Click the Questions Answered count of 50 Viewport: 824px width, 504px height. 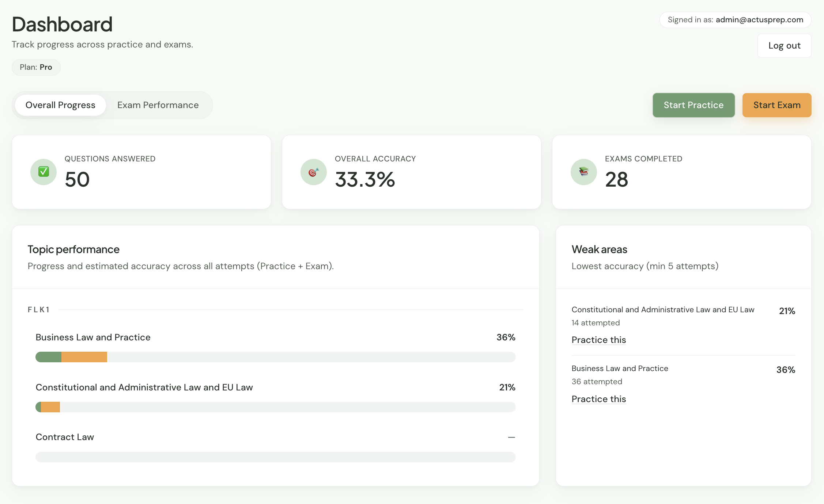click(77, 179)
